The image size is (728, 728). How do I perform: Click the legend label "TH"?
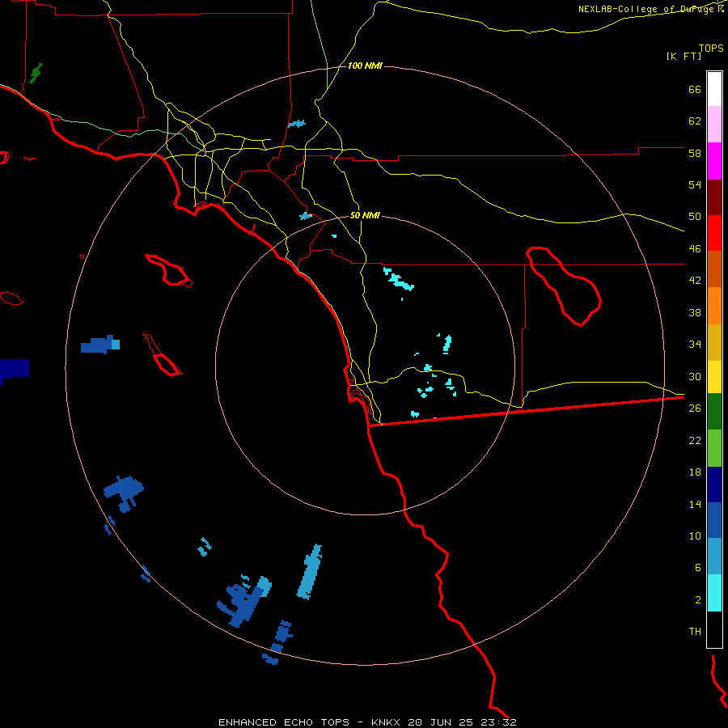pyautogui.click(x=695, y=631)
